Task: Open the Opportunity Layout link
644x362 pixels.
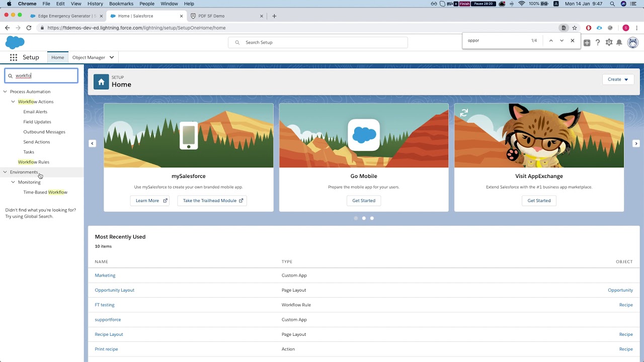Action: (115, 290)
